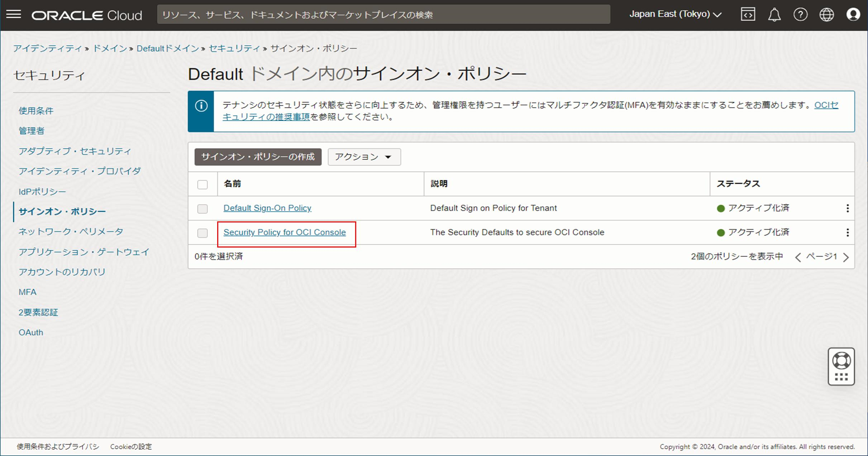Open IdPポリシー in the sidebar

pos(42,191)
